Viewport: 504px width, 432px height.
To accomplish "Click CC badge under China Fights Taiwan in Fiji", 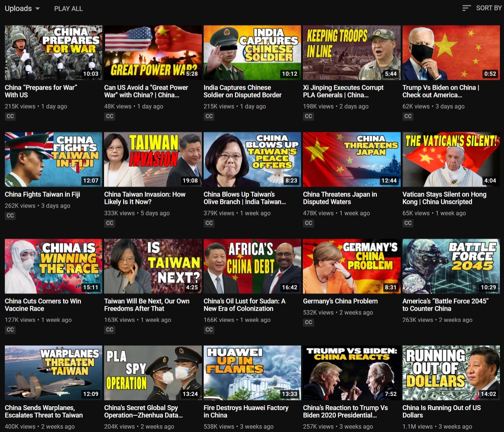I will tap(10, 215).
